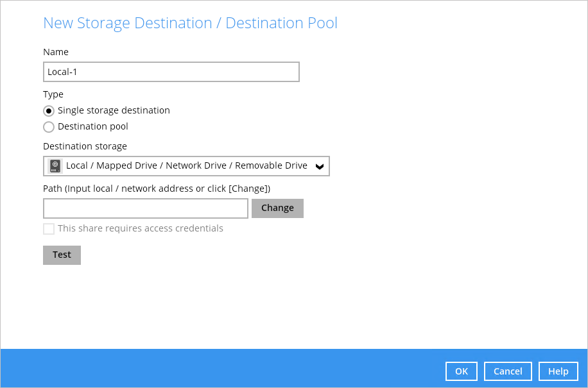Click the Change button beside Path
588x388 pixels.
click(x=277, y=208)
